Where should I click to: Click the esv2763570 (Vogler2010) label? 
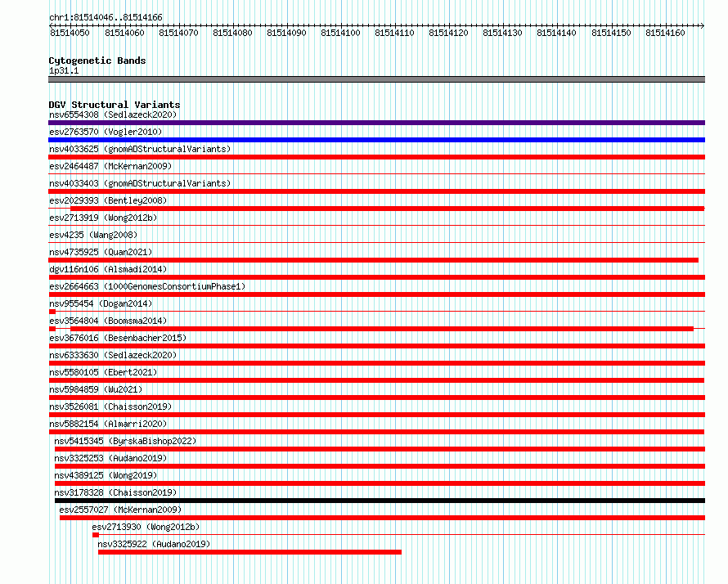click(106, 132)
